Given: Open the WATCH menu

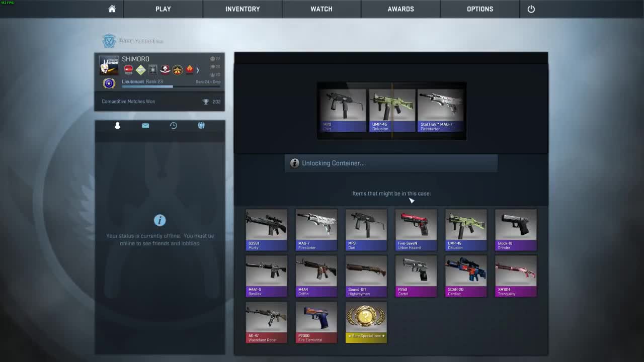Looking at the screenshot, I should click(321, 9).
